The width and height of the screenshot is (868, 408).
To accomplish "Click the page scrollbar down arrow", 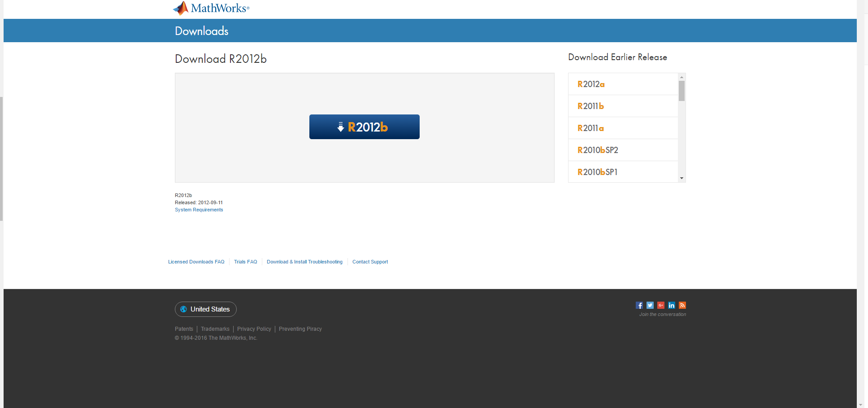I will tap(860, 404).
